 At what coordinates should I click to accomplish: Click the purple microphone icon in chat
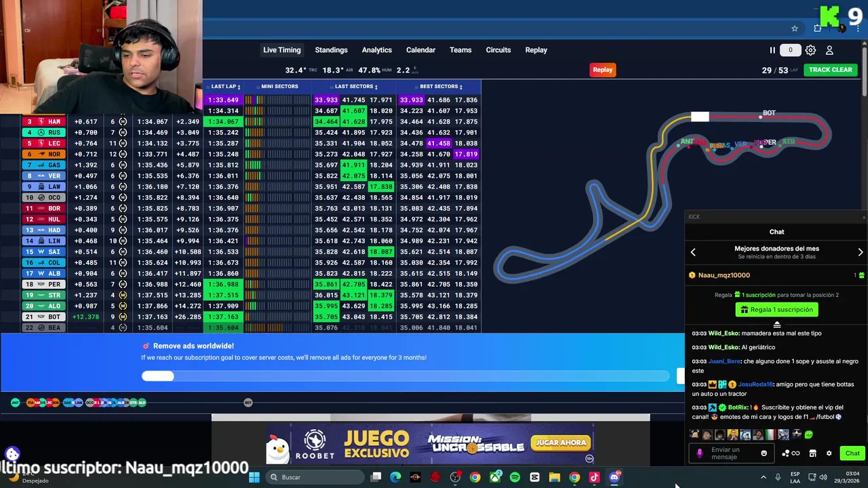click(x=700, y=453)
